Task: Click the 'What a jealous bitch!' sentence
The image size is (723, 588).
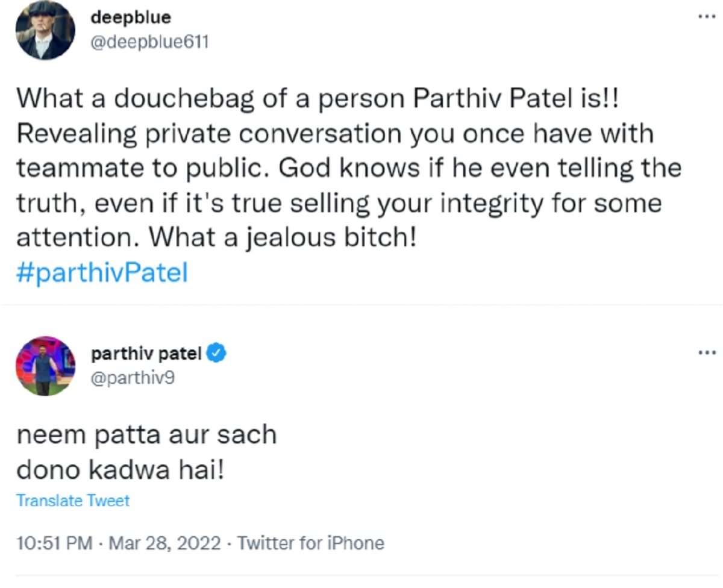Action: tap(283, 237)
